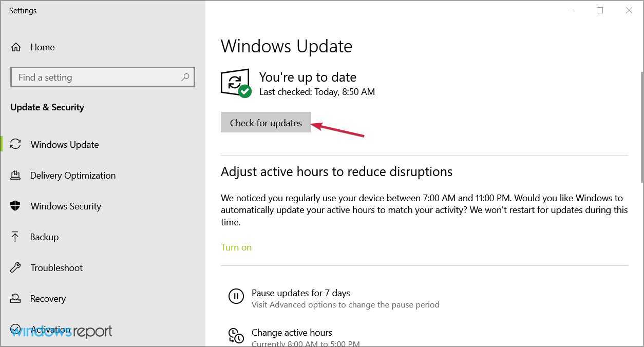
Task: Click the Troubleshoot wrench icon
Action: tap(15, 268)
